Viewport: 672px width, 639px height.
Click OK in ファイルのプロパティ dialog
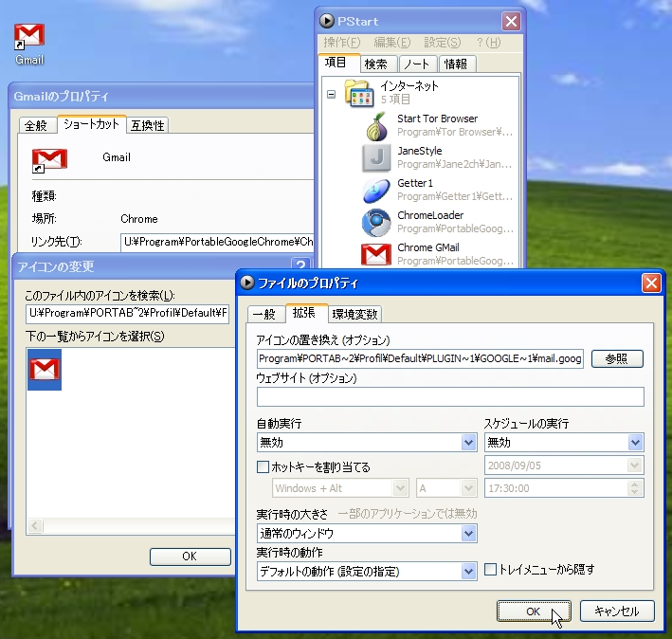[534, 612]
